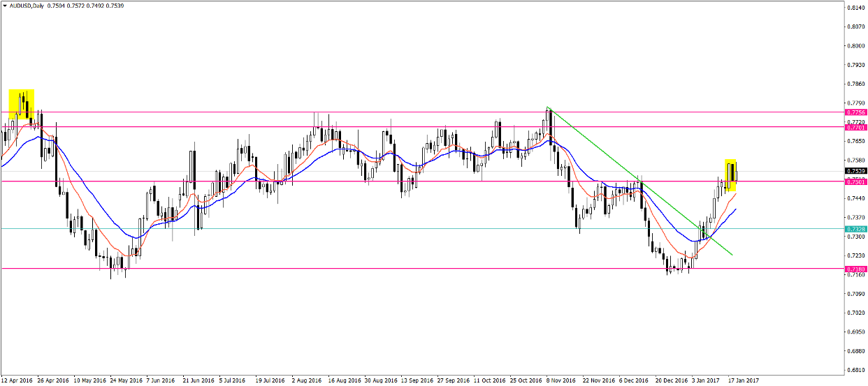Click the 0.7930 value on price scale
The image size is (868, 386).
[x=856, y=65]
